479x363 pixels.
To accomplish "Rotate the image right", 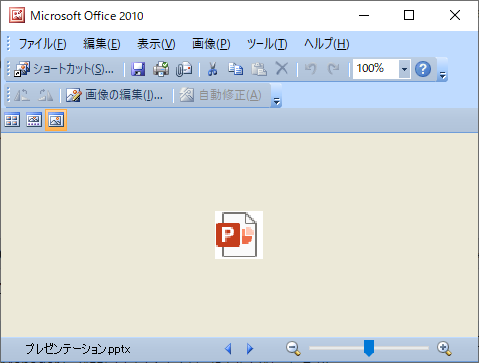I will click(x=45, y=95).
